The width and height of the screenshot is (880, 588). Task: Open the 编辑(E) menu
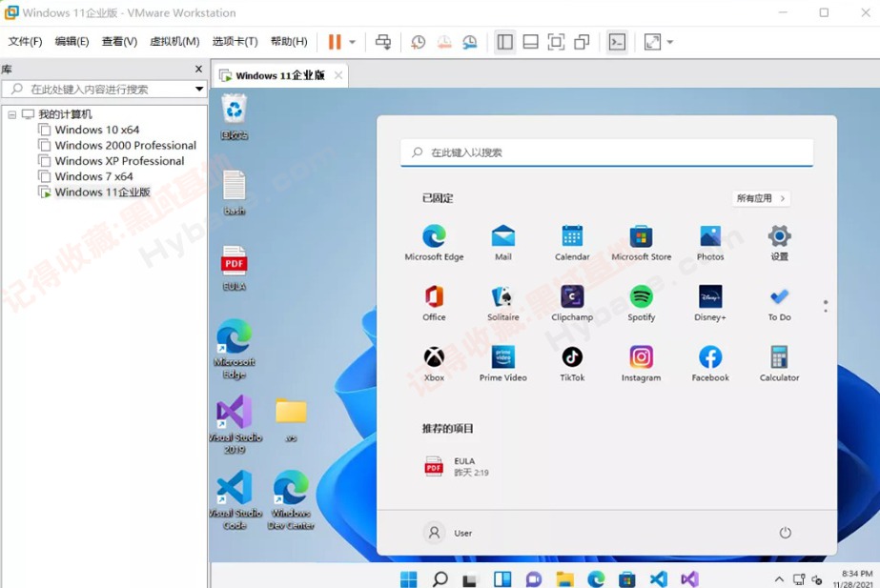72,42
